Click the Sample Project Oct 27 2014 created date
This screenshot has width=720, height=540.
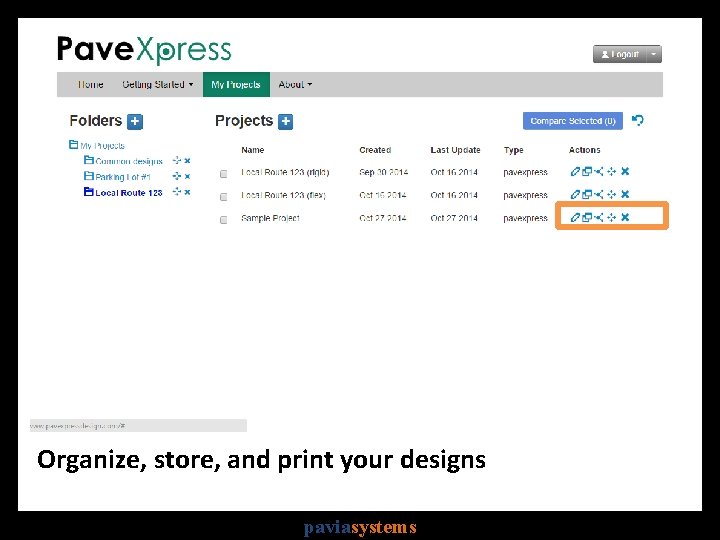(x=382, y=218)
